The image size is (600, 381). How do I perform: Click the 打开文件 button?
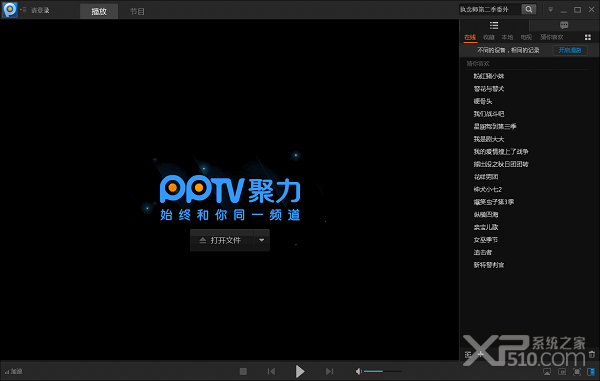tap(222, 240)
